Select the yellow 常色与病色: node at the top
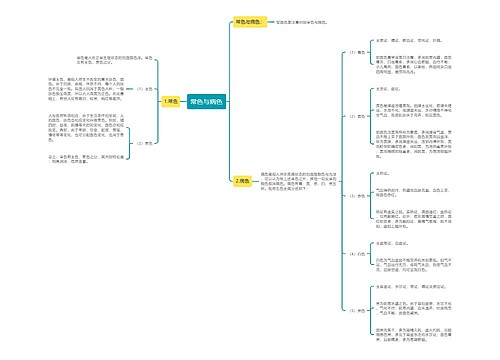This screenshot has width=500, height=360. tap(250, 22)
